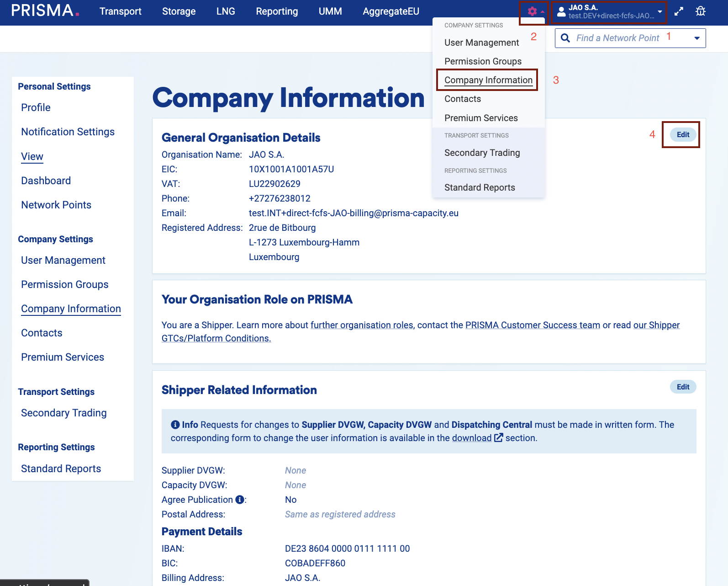Click the billing email address text

353,213
